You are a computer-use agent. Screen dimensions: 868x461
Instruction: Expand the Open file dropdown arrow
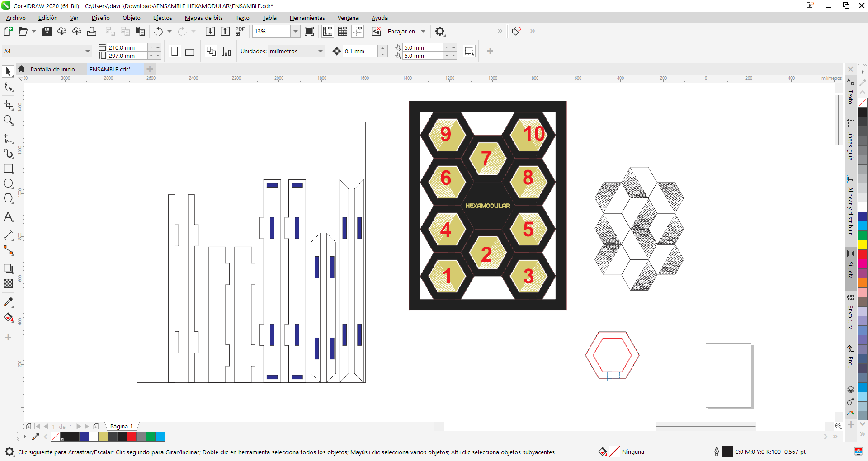[33, 31]
